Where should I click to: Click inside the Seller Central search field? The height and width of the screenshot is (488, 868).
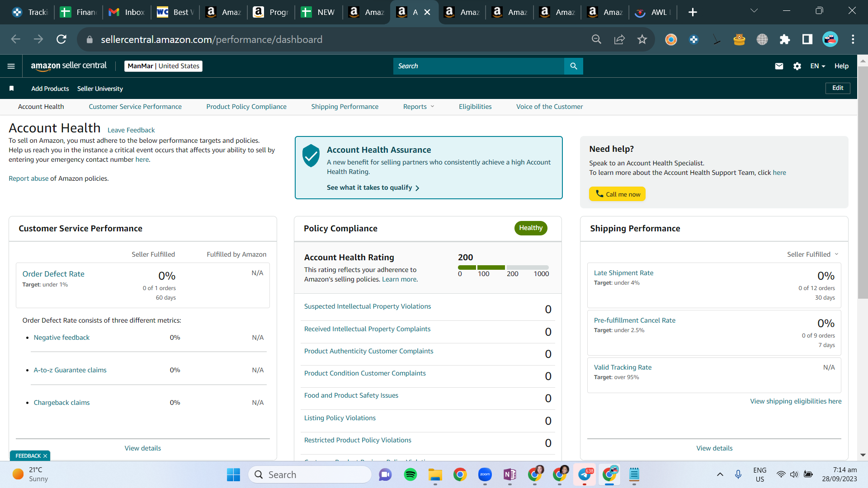(x=479, y=66)
